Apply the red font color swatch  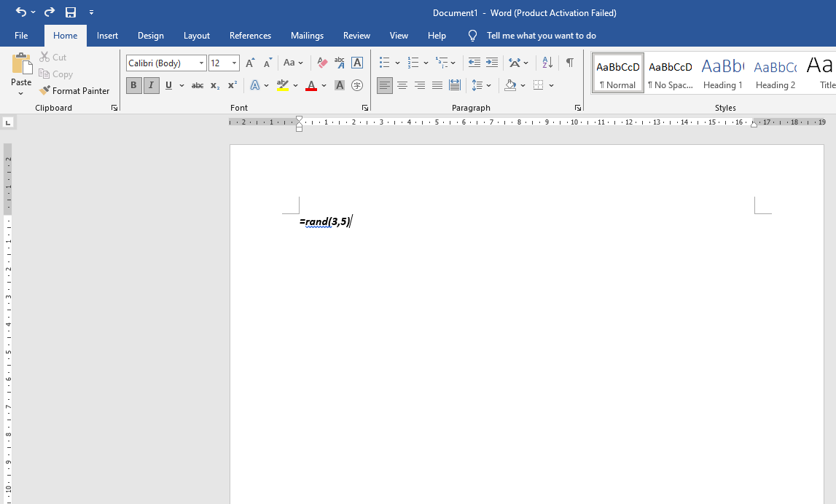click(x=311, y=86)
